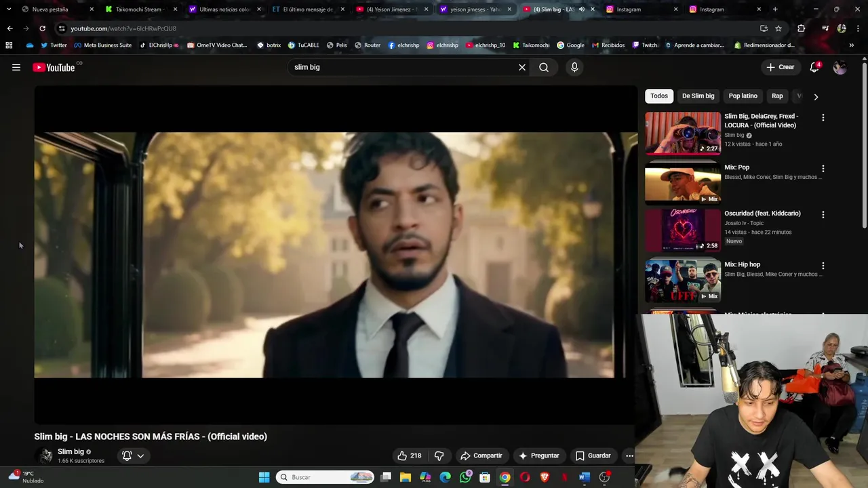The width and height of the screenshot is (868, 488).
Task: Open the Windows Start menu
Action: point(264,477)
